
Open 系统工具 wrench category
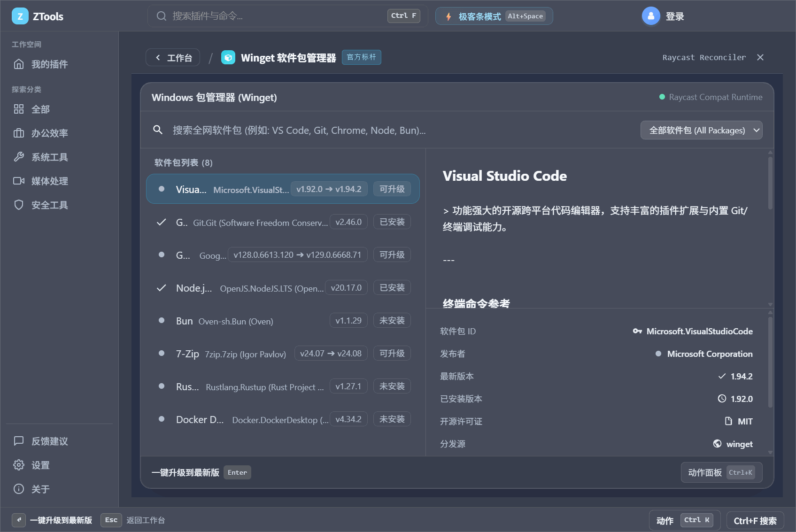tap(19, 157)
